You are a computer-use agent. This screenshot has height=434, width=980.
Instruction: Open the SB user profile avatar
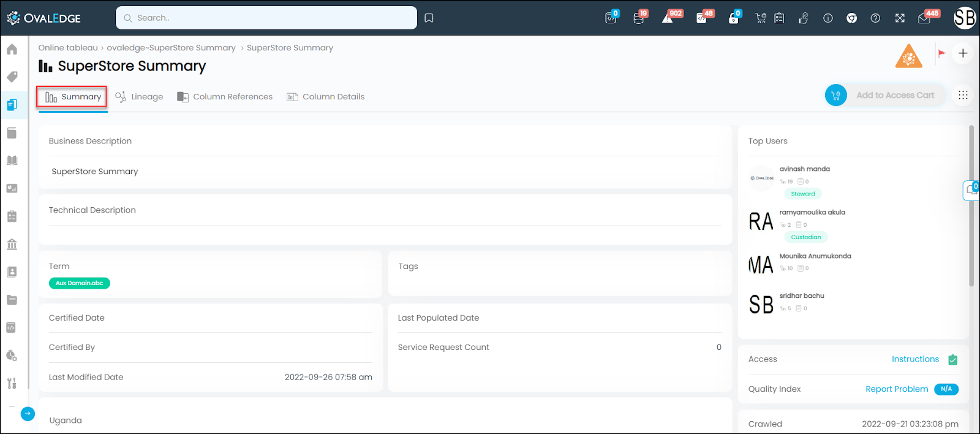(x=965, y=18)
